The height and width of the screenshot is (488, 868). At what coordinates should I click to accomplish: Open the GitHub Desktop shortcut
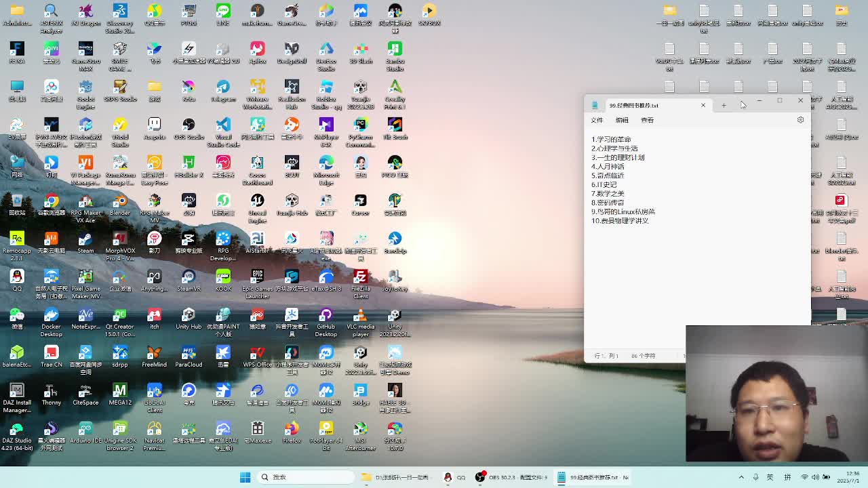326,315
